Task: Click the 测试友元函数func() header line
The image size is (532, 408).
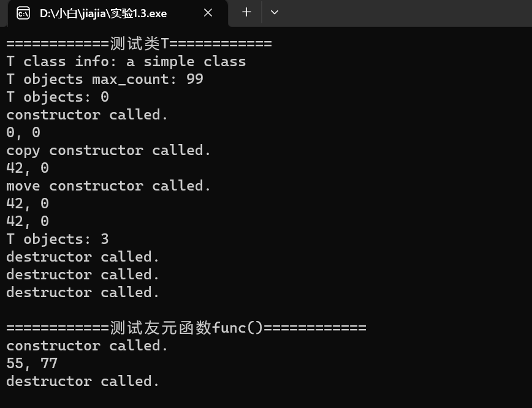Action: point(186,328)
